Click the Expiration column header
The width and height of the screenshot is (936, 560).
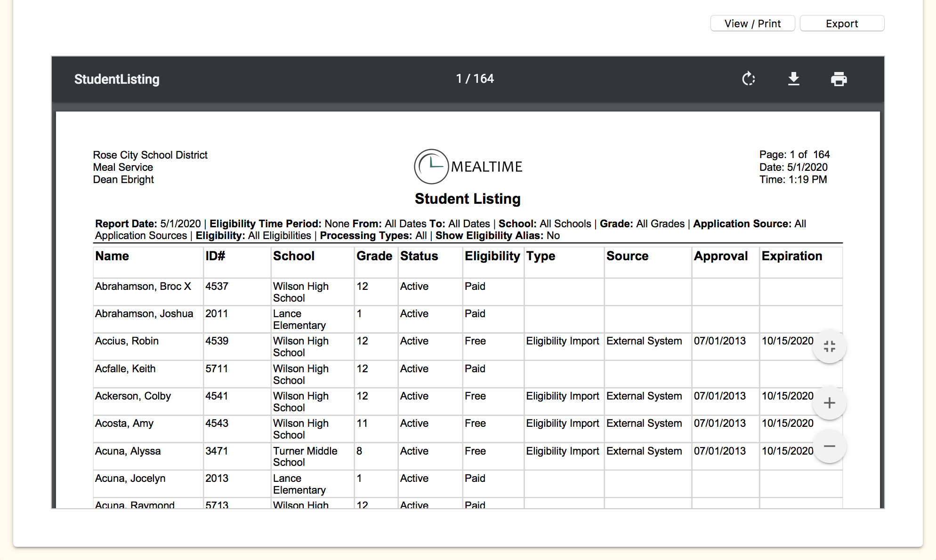(x=791, y=256)
